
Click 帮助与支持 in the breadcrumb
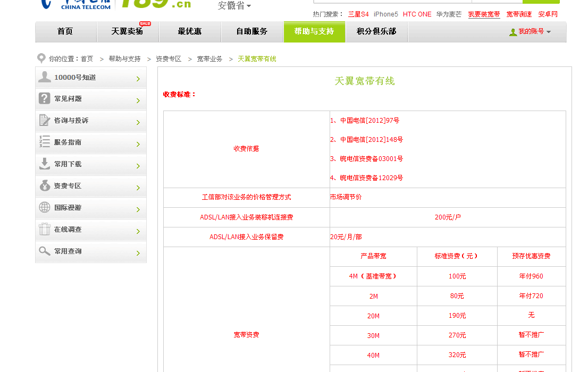click(x=124, y=59)
